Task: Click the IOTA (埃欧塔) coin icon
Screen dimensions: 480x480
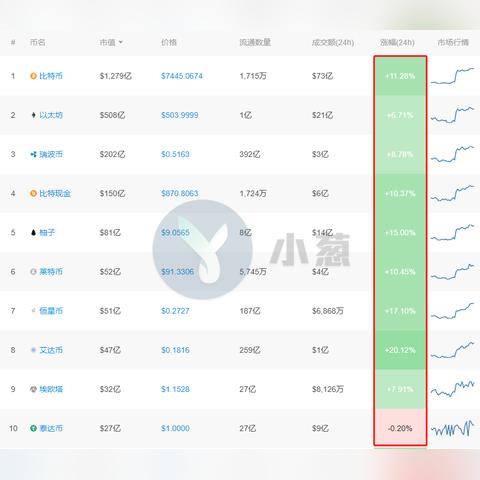Action: pos(33,389)
